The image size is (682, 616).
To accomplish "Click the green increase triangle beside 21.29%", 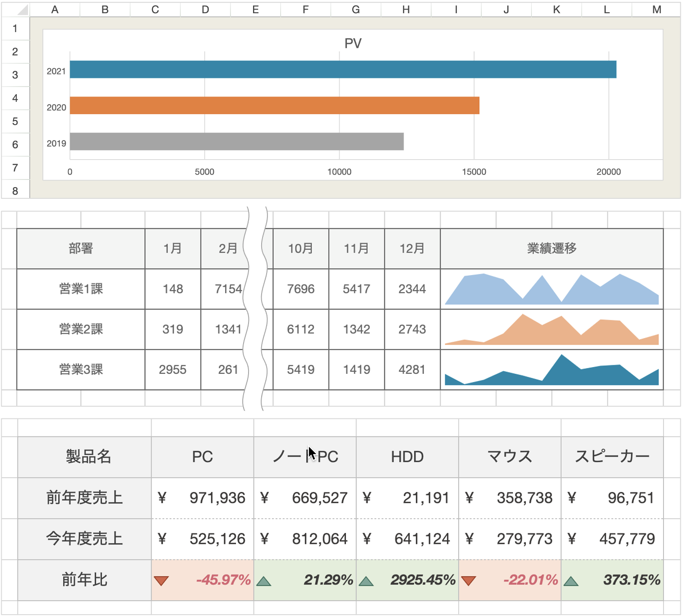I will click(265, 581).
